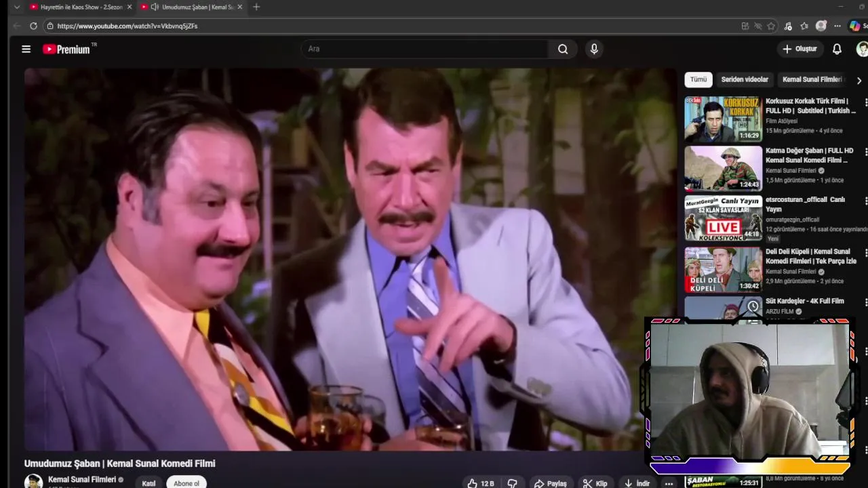Click the Oluştur create button
The width and height of the screenshot is (868, 488).
(800, 49)
